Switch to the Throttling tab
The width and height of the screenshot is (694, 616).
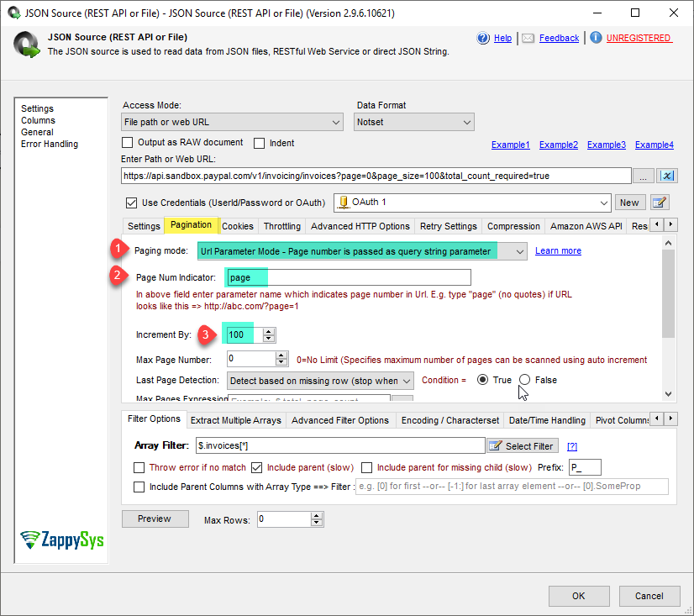(x=282, y=226)
